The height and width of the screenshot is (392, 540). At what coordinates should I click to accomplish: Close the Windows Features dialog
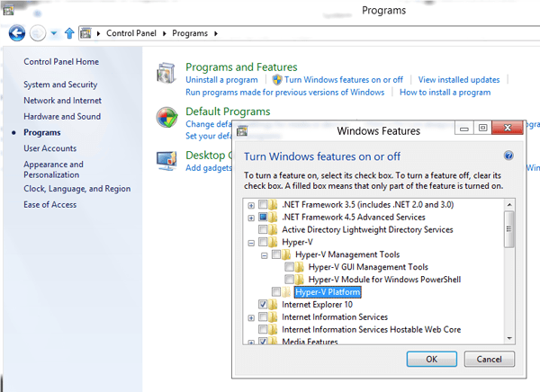point(508,128)
